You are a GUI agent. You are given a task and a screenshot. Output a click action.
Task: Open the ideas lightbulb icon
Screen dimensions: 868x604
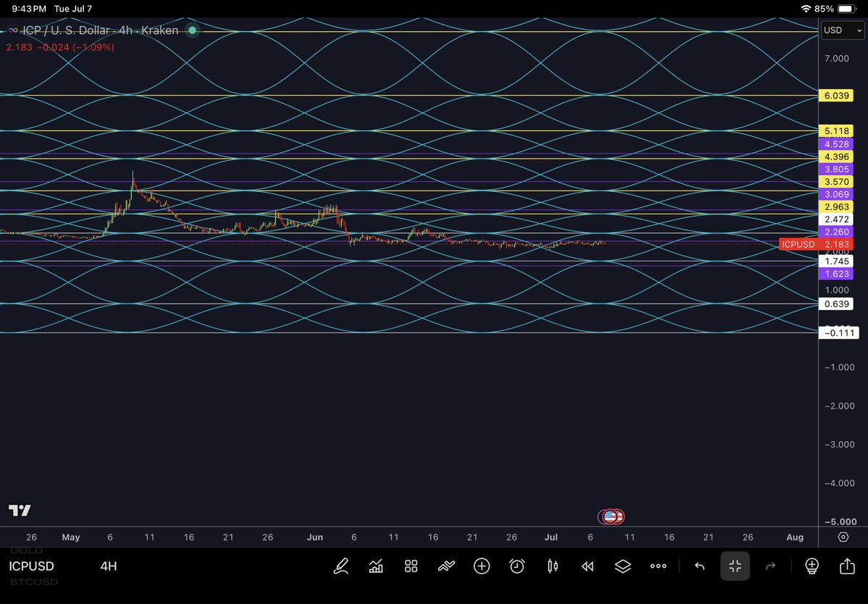pos(812,566)
